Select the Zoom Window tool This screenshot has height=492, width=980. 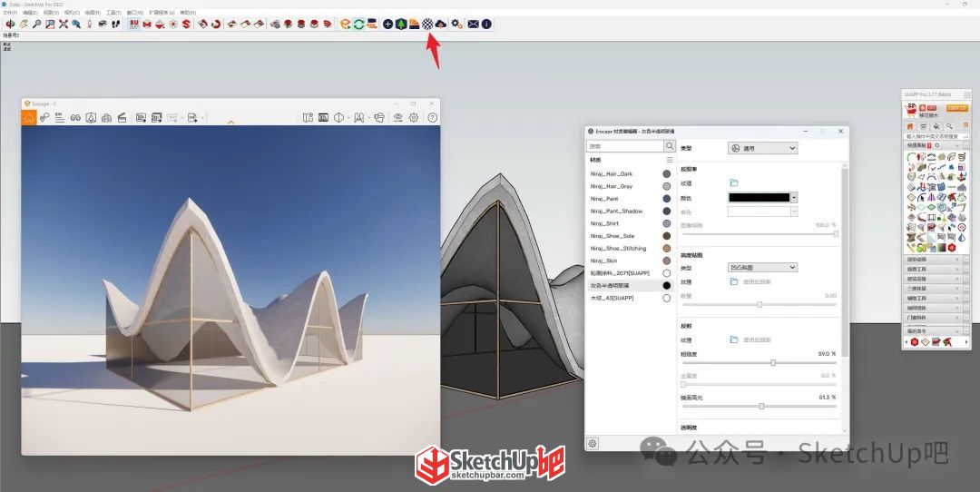(x=50, y=24)
